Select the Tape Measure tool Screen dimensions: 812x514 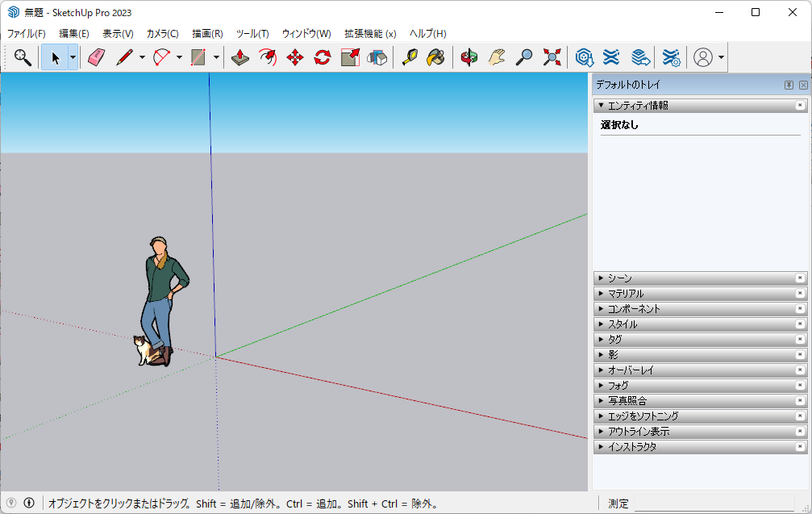(x=409, y=57)
